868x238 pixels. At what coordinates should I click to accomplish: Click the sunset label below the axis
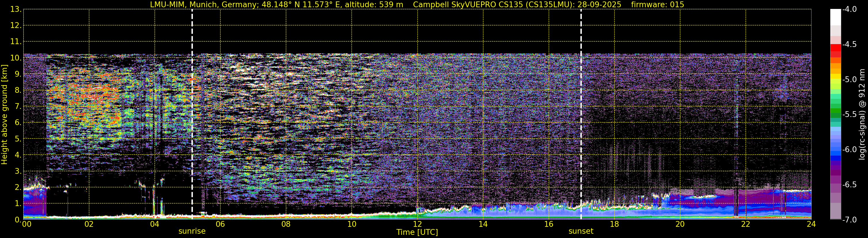[581, 231]
